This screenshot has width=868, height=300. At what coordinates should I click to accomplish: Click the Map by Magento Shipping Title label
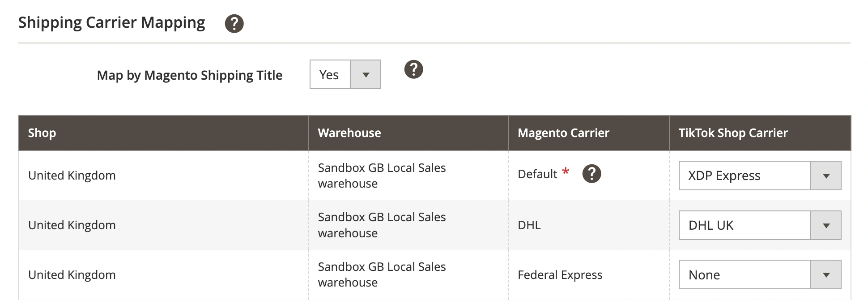point(190,75)
